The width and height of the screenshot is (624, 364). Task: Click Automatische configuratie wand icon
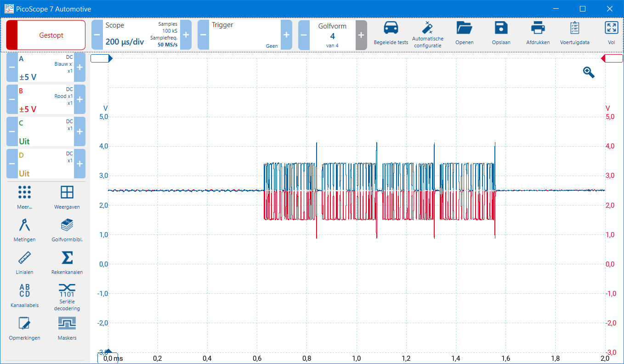pos(428,28)
